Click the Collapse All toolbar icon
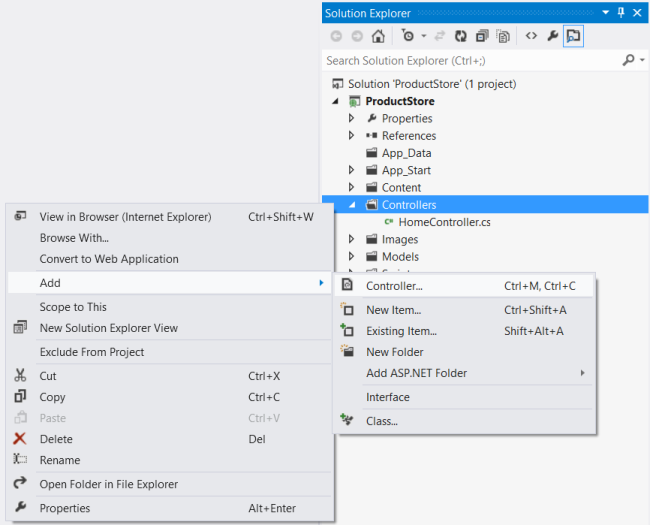Image resolution: width=650 pixels, height=525 pixels. pyautogui.click(x=482, y=36)
